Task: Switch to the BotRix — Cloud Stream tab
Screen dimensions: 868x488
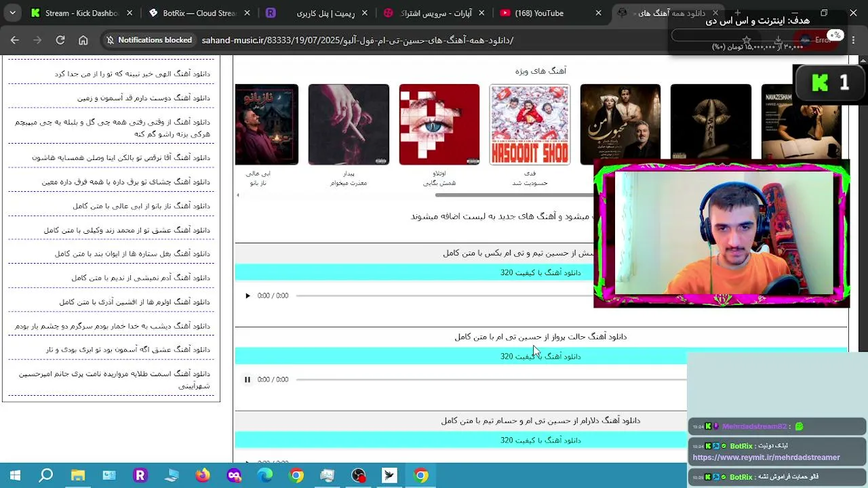Action: pyautogui.click(x=200, y=13)
